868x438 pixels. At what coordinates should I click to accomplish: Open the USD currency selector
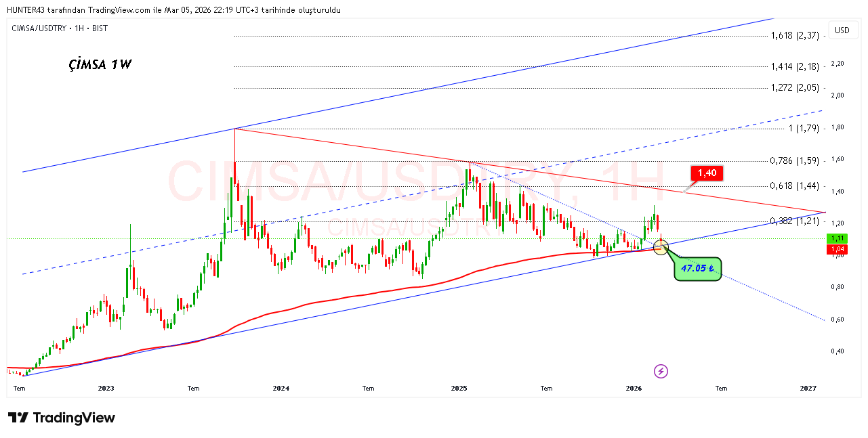(842, 30)
